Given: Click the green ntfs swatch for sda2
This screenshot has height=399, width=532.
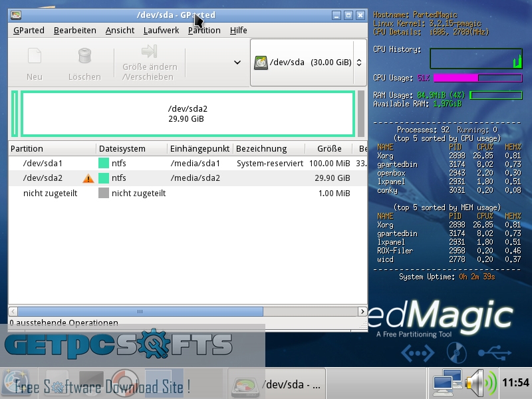Looking at the screenshot, I should click(104, 178).
